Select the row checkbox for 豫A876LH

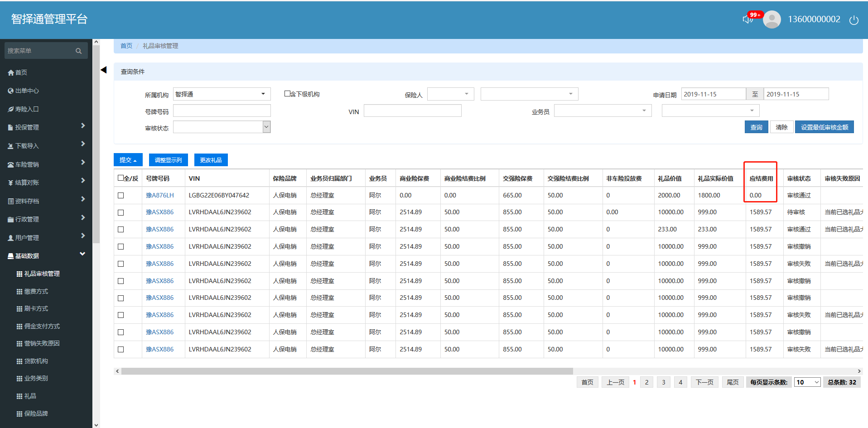tap(121, 195)
